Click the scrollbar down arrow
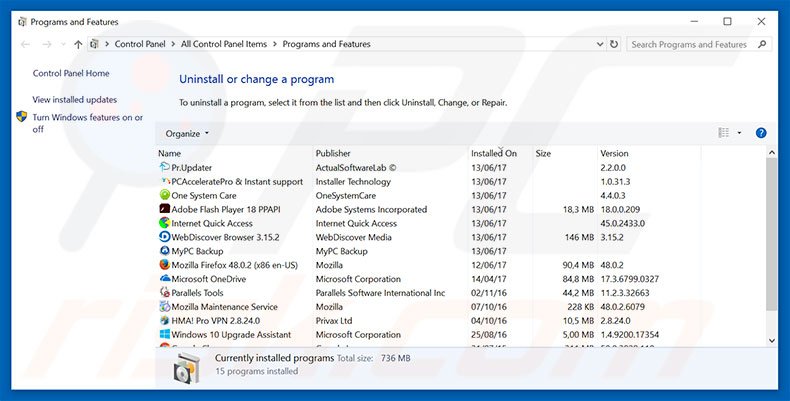This screenshot has width=790, height=401. 771,341
